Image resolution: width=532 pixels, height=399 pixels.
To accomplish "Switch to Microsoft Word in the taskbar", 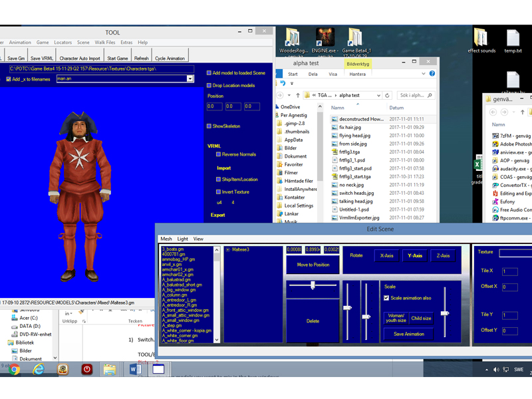I will [x=135, y=369].
